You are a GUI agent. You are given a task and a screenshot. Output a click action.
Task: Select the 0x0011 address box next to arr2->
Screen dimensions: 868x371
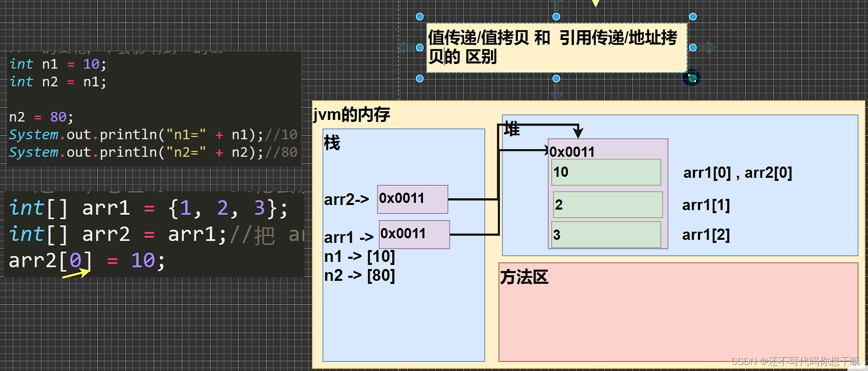click(x=413, y=199)
